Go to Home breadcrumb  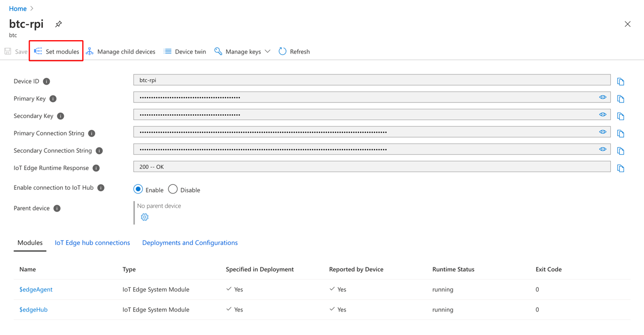18,9
